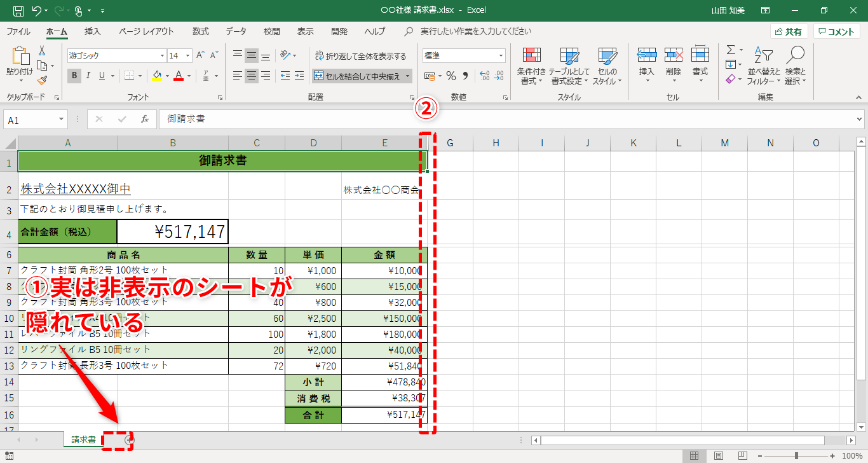Viewport: 868px width, 463px height.
Task: Open the ファイル menu tab
Action: click(x=18, y=31)
